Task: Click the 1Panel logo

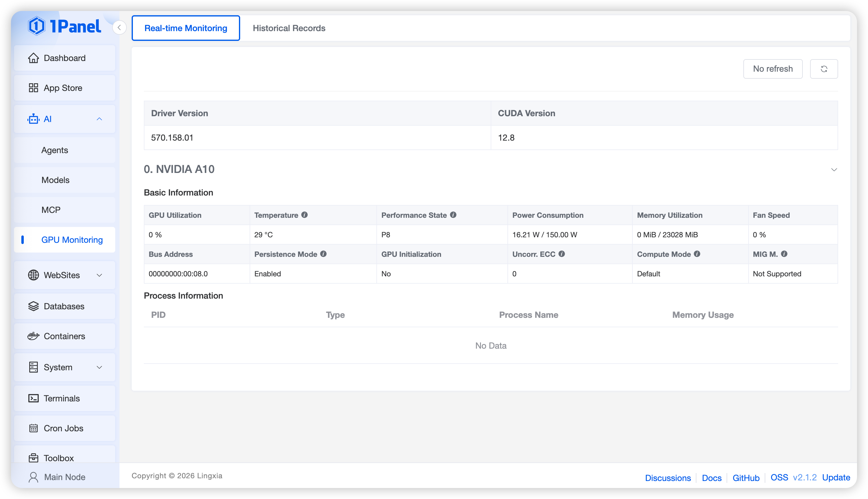Action: point(64,26)
